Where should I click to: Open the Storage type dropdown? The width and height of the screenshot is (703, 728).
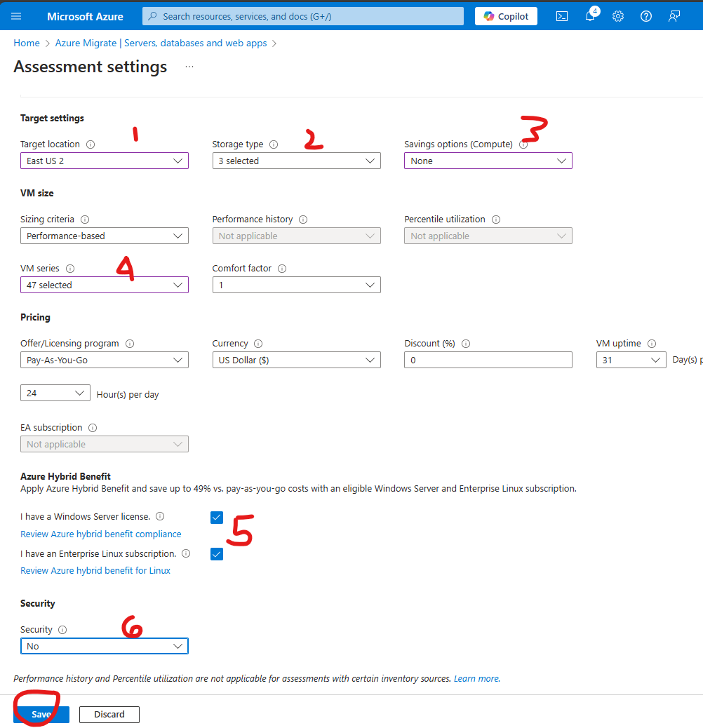click(x=296, y=161)
